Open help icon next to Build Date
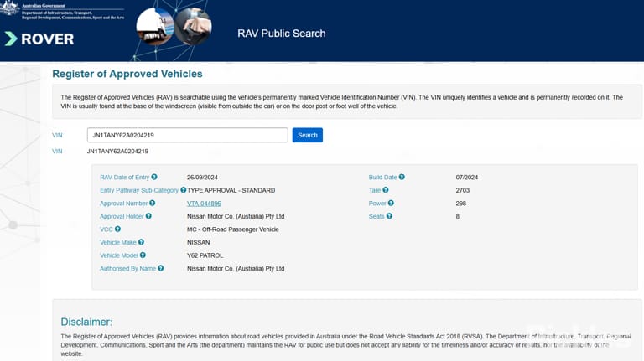This screenshot has height=361, width=644. point(402,177)
